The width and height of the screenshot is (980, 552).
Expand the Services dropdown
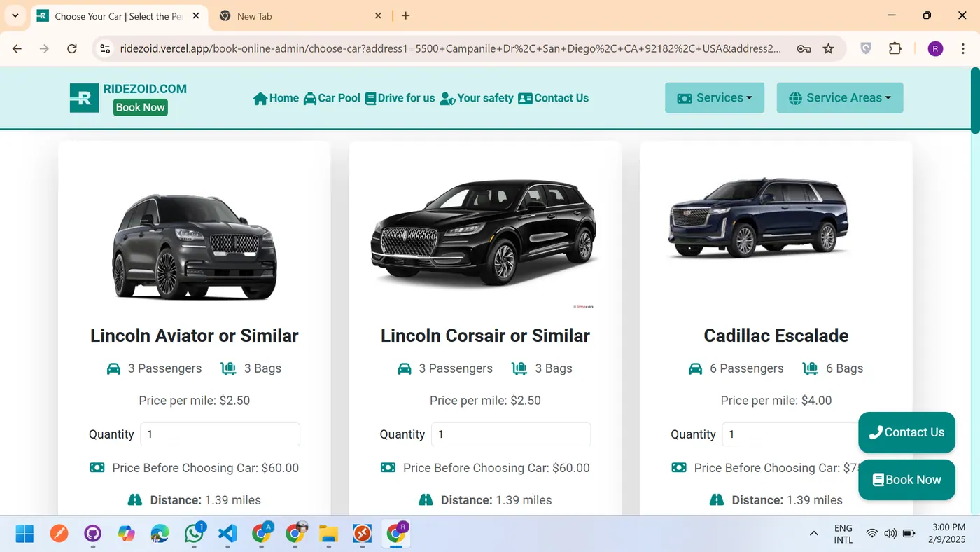tap(715, 98)
